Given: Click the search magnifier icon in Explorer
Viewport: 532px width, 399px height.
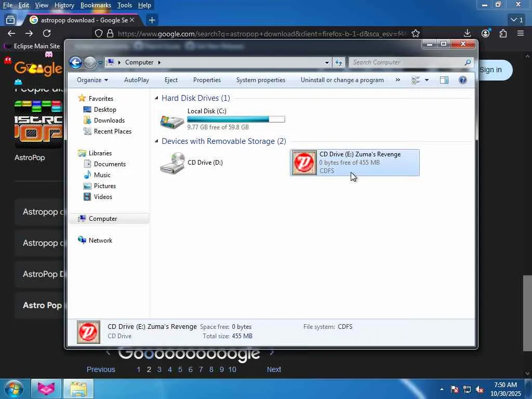Looking at the screenshot, I should 468,62.
